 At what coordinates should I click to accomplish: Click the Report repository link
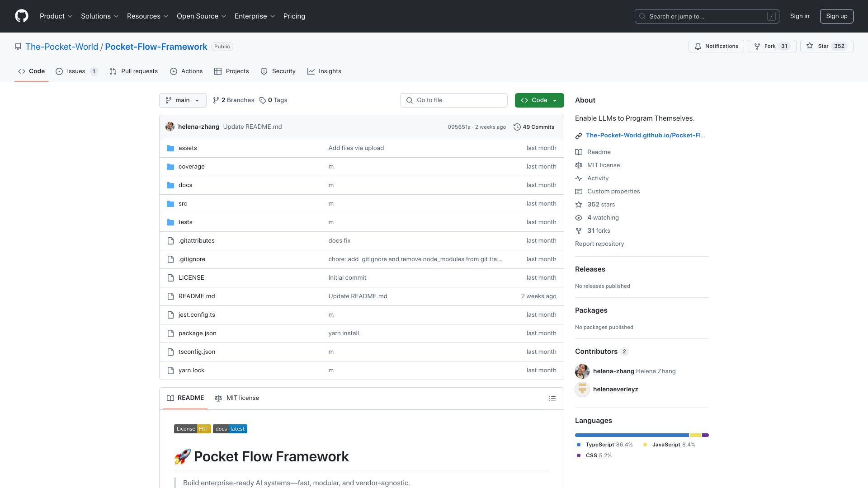599,244
